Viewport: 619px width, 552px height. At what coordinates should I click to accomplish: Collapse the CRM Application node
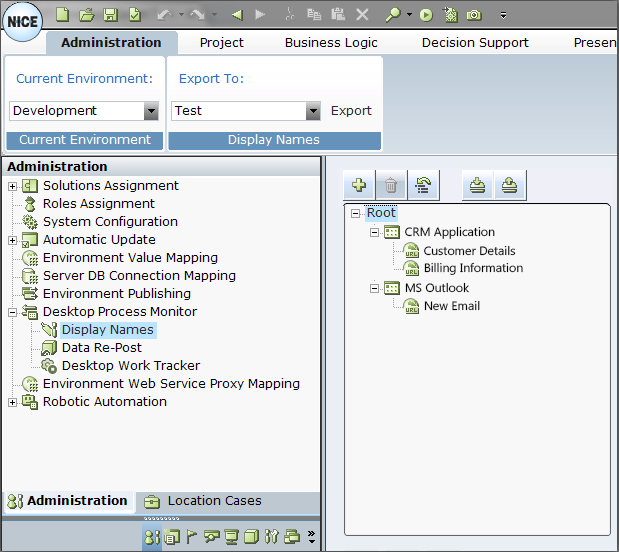(375, 232)
